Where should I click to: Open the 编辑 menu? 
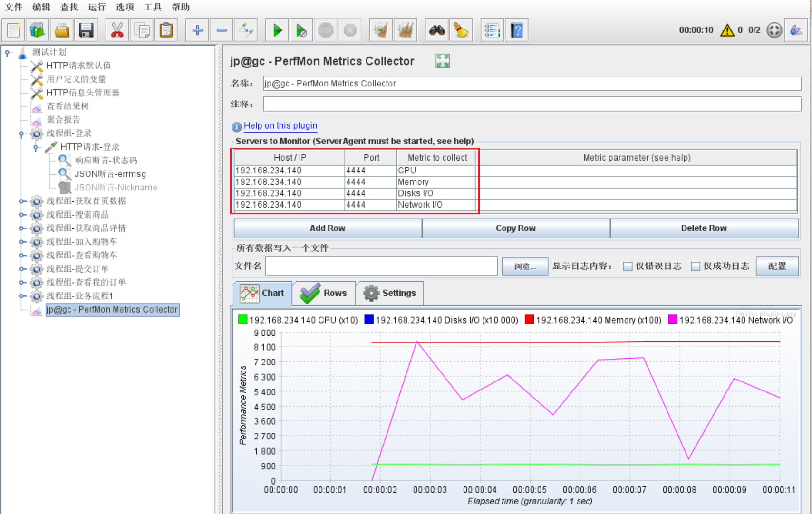(x=41, y=7)
